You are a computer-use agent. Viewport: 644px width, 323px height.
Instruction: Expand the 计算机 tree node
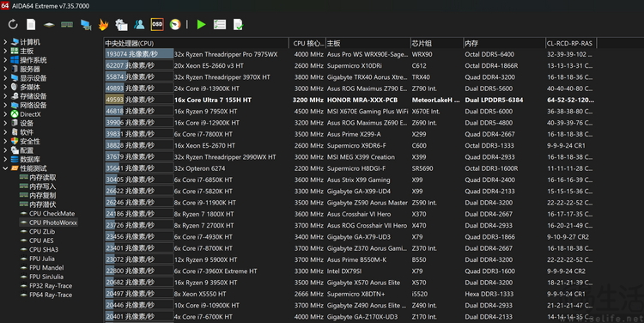[x=5, y=42]
